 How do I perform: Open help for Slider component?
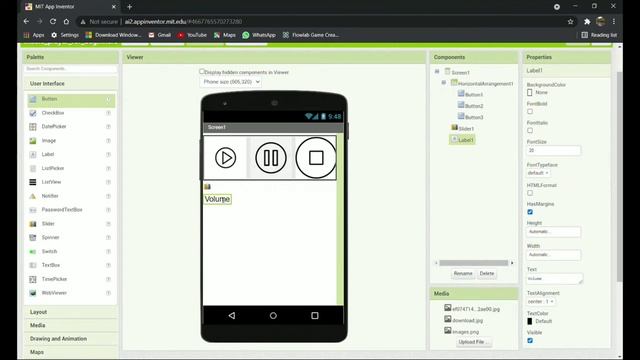(x=109, y=224)
